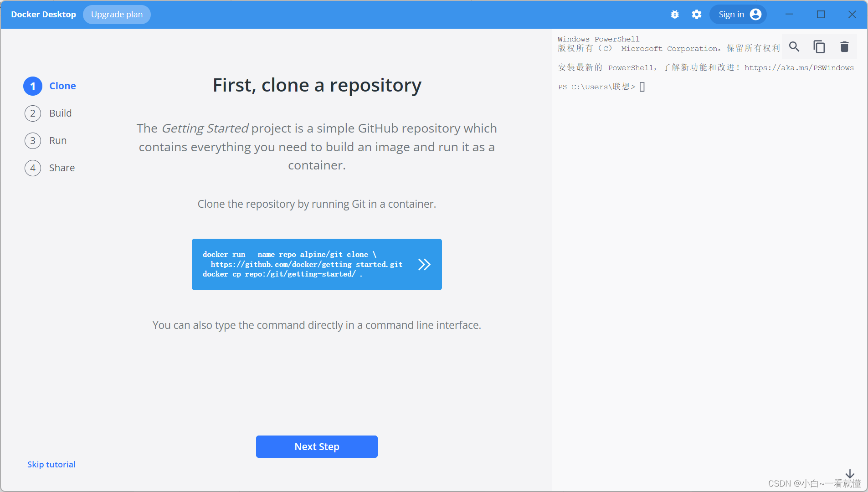
Task: Select step 3 number circle
Action: 33,141
